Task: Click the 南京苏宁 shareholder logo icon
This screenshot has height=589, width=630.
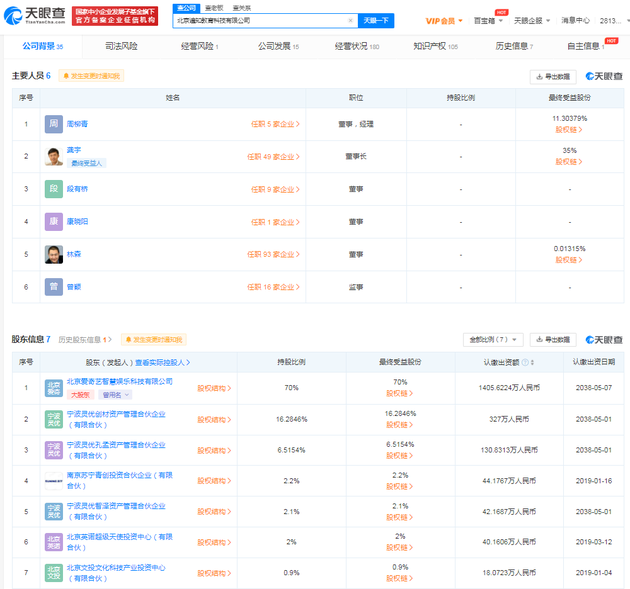Action: click(54, 480)
